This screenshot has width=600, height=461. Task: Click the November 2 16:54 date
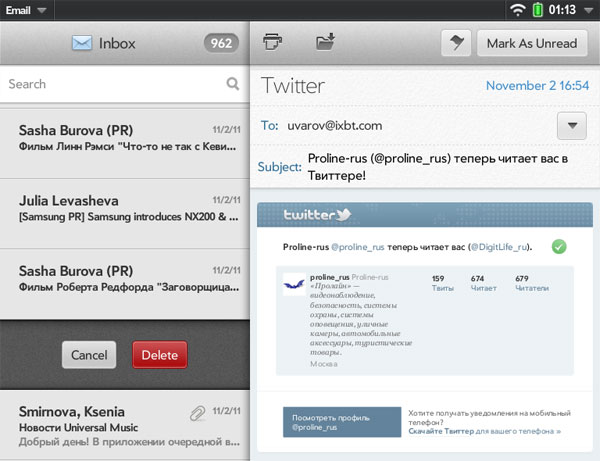click(x=537, y=85)
